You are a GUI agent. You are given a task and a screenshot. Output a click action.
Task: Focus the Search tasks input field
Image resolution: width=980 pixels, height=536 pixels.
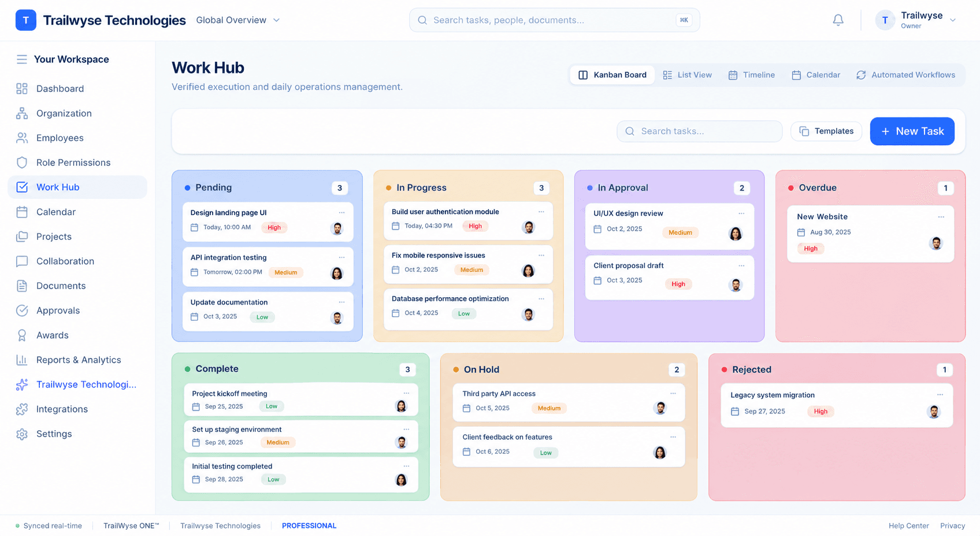pyautogui.click(x=699, y=131)
